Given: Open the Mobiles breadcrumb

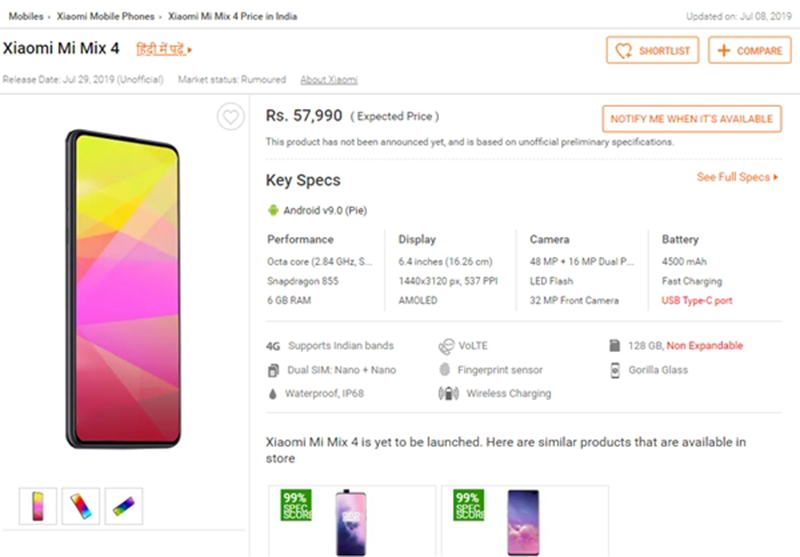Looking at the screenshot, I should [25, 17].
